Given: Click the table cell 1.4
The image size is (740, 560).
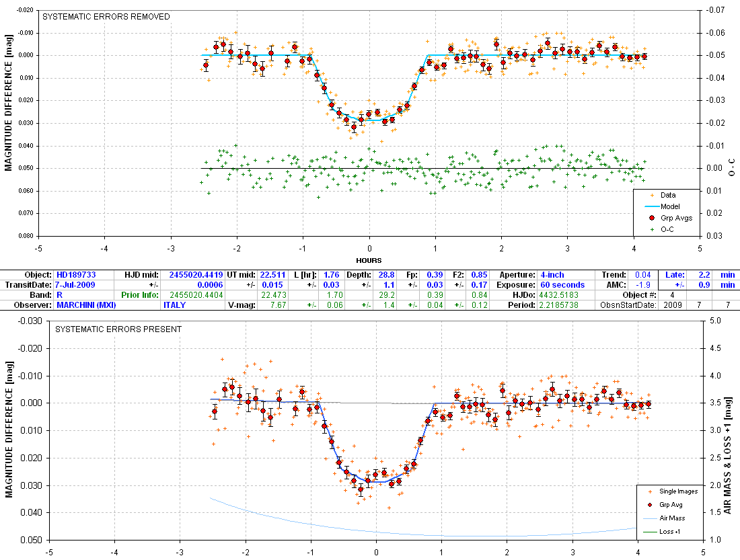Looking at the screenshot, I should tap(389, 305).
